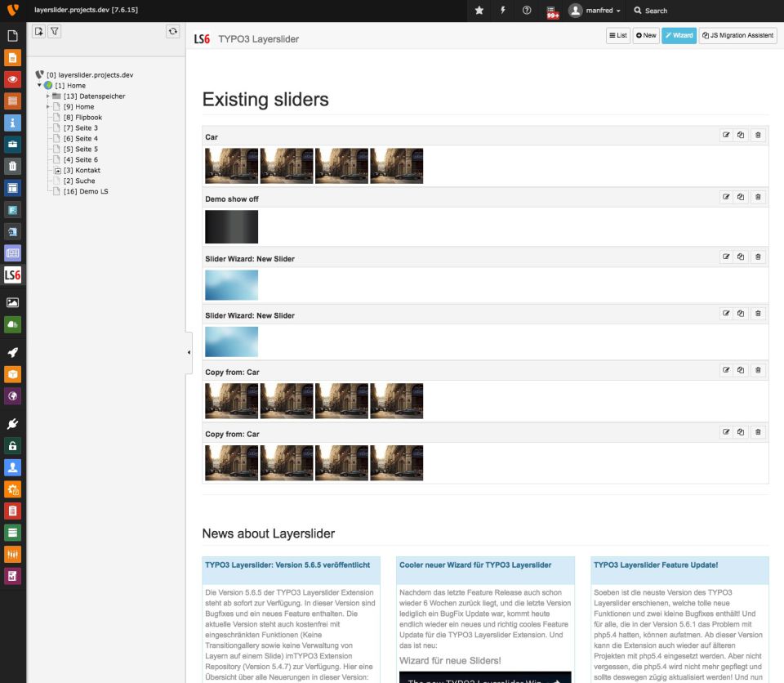784x683 pixels.
Task: Duplicate the Demo show off slider
Action: pos(742,197)
